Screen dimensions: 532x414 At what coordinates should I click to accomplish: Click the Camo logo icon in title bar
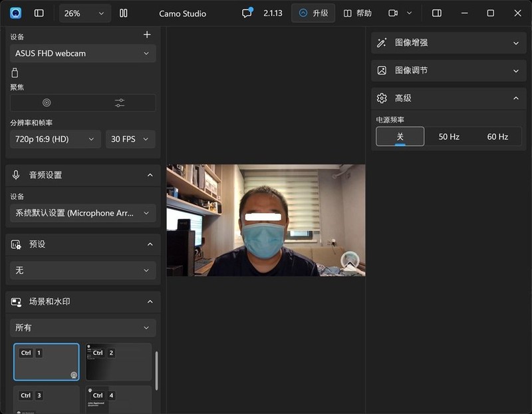[16, 13]
